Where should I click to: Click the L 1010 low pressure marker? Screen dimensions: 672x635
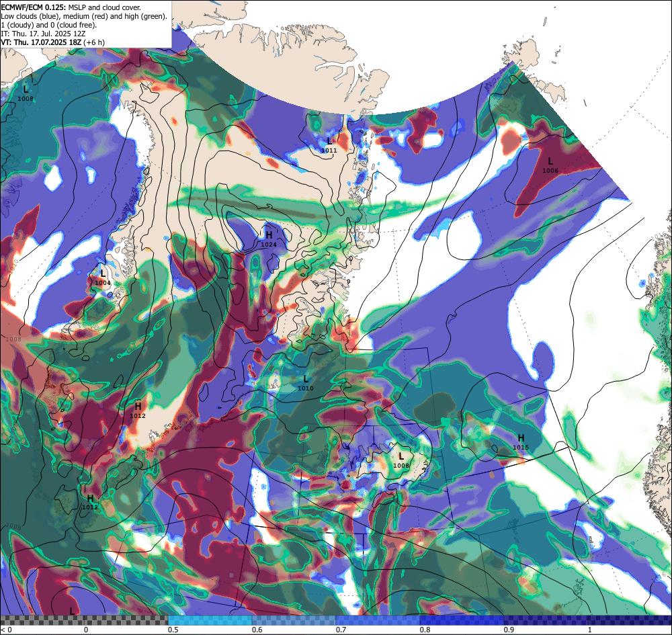click(x=306, y=382)
